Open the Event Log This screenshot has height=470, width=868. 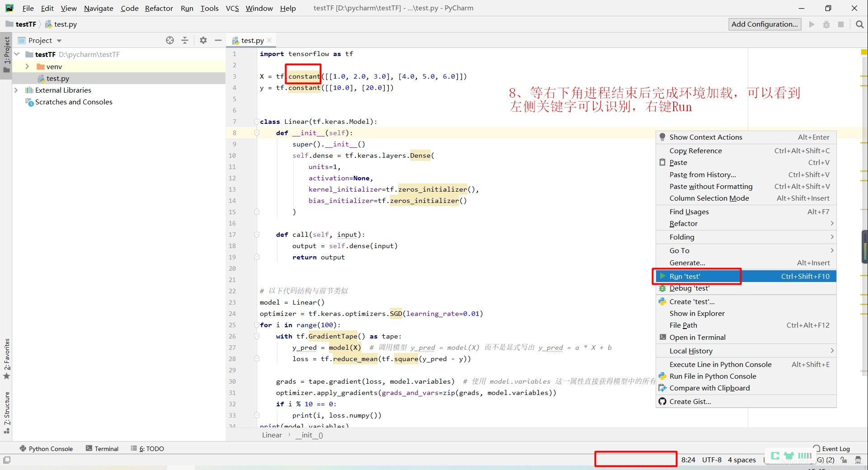[831, 449]
